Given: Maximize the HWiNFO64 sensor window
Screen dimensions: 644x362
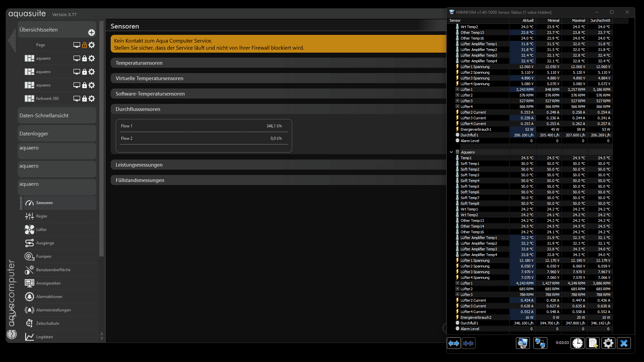Looking at the screenshot, I should point(612,12).
